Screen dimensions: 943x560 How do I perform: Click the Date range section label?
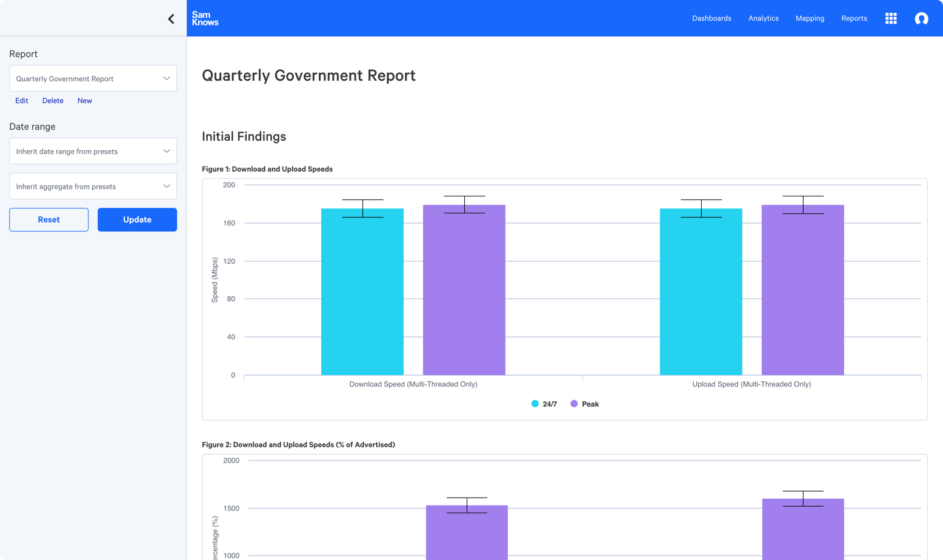coord(32,127)
